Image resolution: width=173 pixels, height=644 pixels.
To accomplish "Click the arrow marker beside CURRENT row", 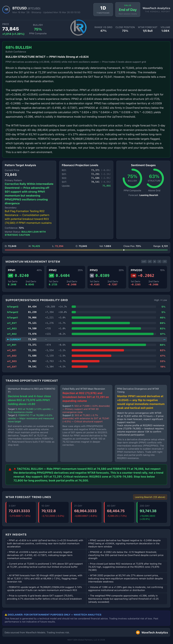I will coord(8,340).
